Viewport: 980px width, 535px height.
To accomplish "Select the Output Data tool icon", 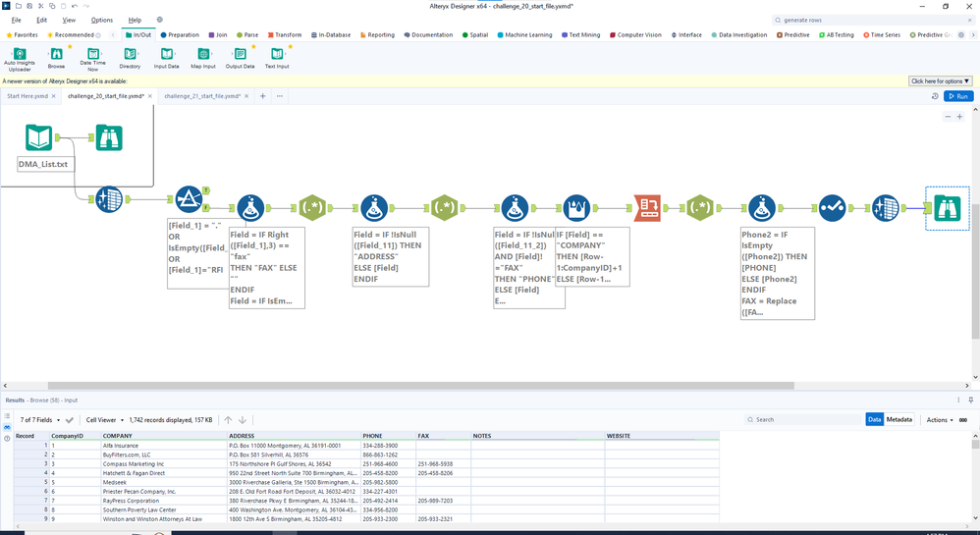I will point(240,56).
